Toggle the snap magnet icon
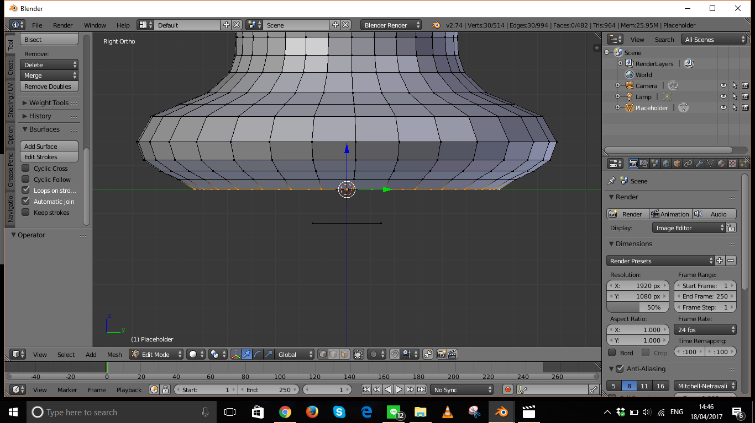This screenshot has height=423, width=755. point(395,355)
